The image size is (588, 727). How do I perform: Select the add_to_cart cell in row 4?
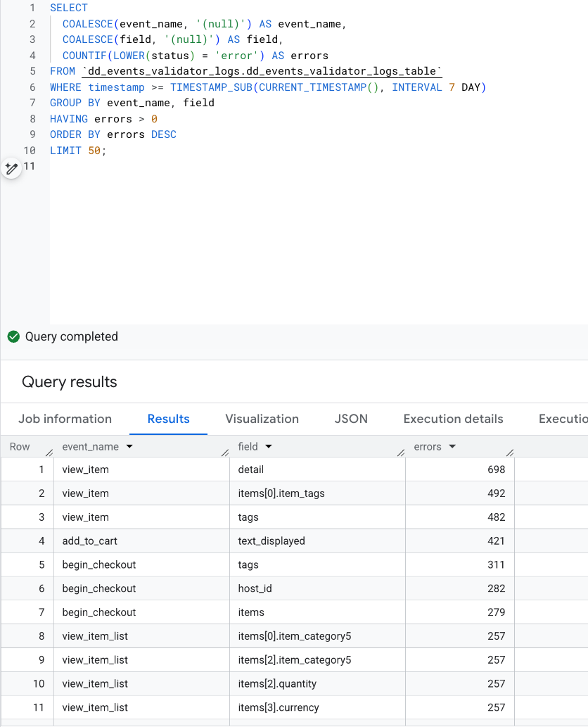tap(89, 541)
